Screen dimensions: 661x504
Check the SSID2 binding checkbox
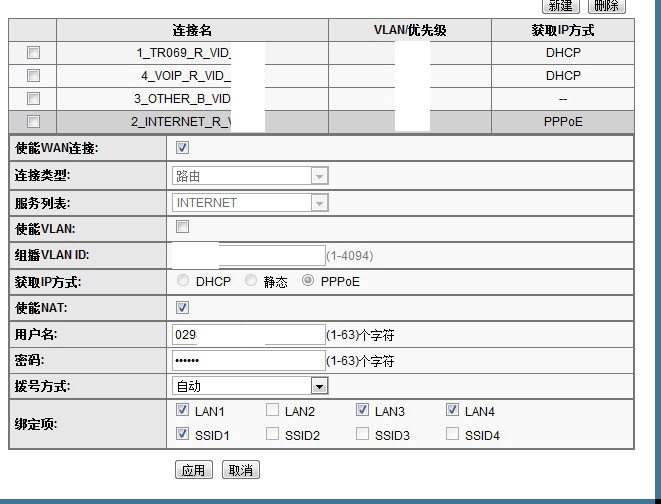272,434
